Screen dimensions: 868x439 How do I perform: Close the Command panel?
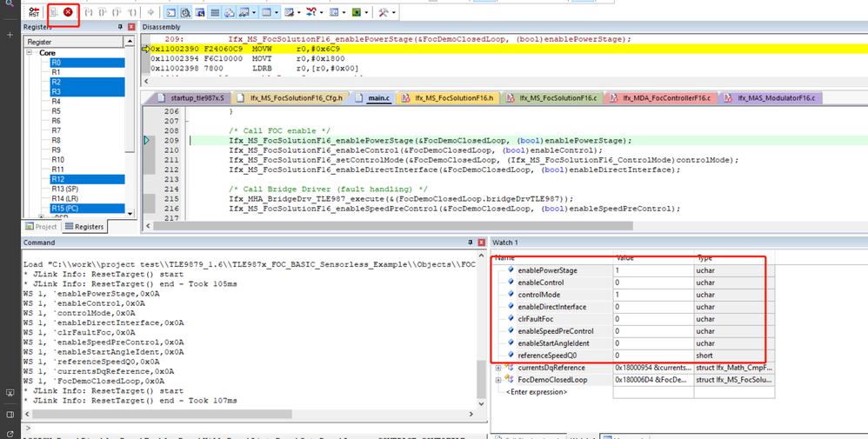coord(481,243)
